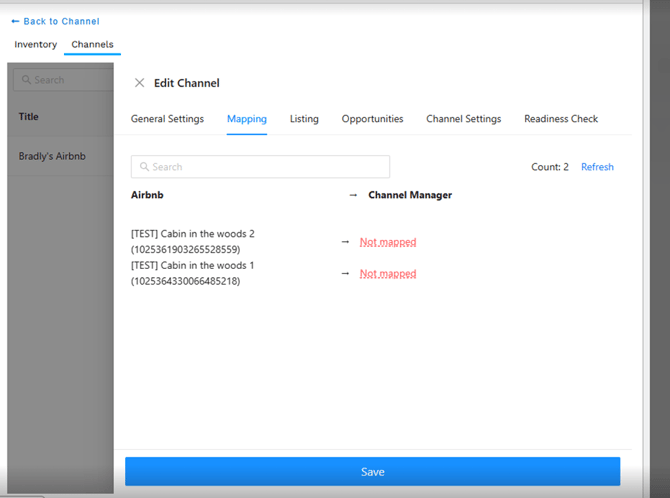Open the Listing tab

coord(304,119)
